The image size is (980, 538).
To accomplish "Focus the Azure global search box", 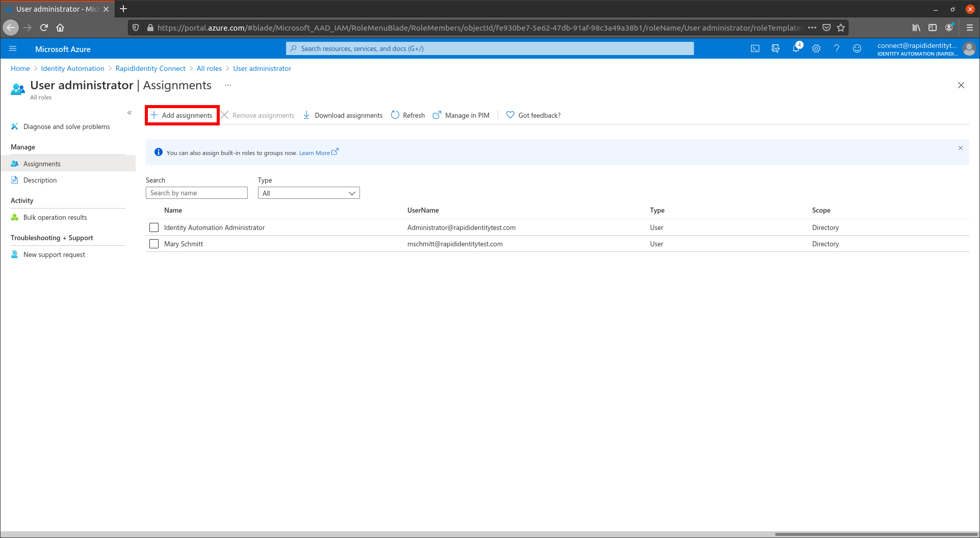I will point(490,48).
